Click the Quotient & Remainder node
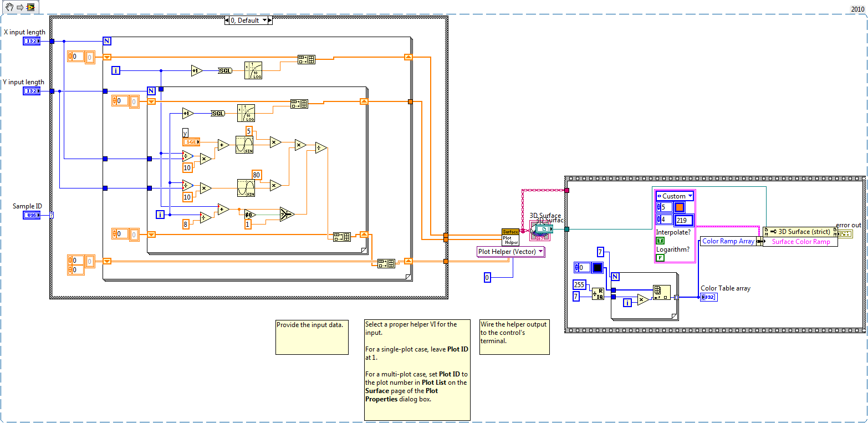Image resolution: width=868 pixels, height=423 pixels. (x=598, y=293)
